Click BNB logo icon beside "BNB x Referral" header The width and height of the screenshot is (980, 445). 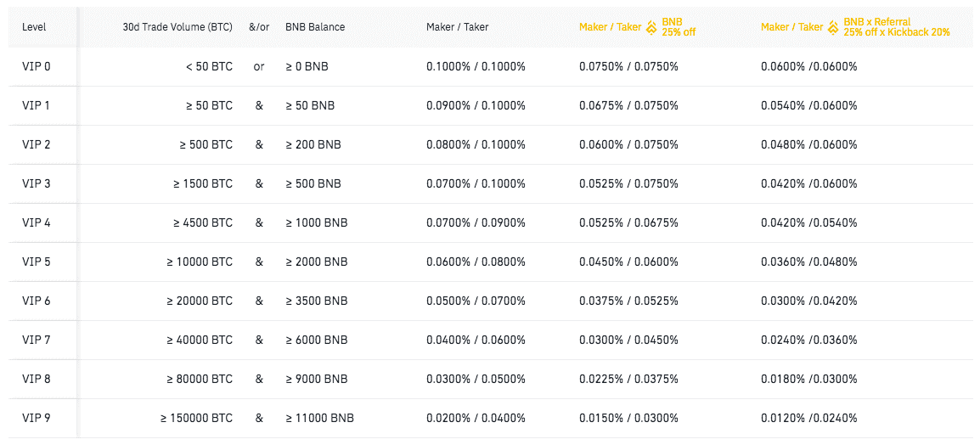click(x=833, y=27)
